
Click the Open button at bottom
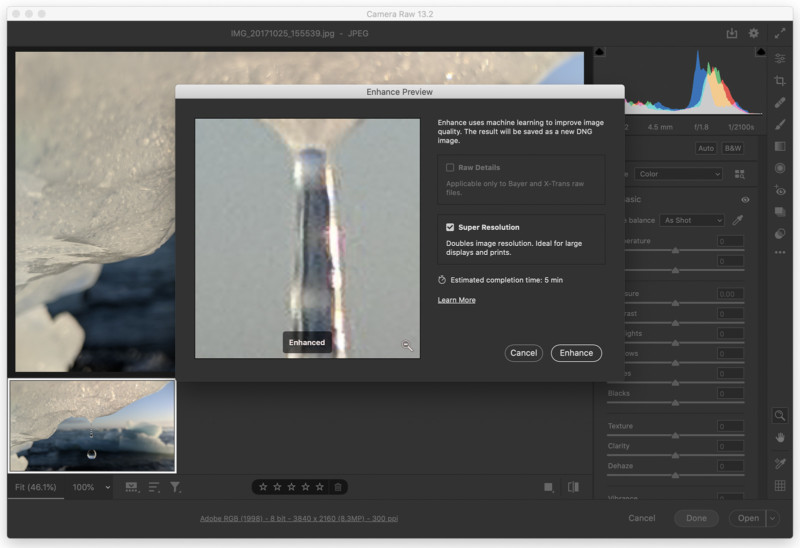point(748,518)
